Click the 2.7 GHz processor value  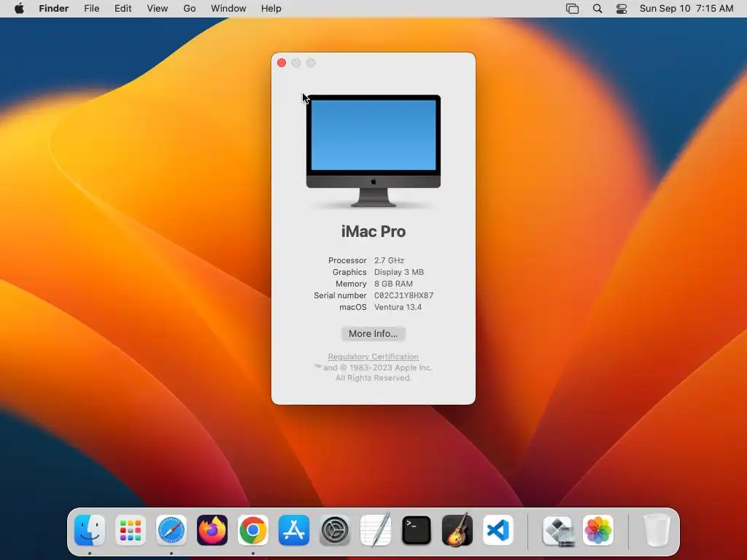[390, 260]
